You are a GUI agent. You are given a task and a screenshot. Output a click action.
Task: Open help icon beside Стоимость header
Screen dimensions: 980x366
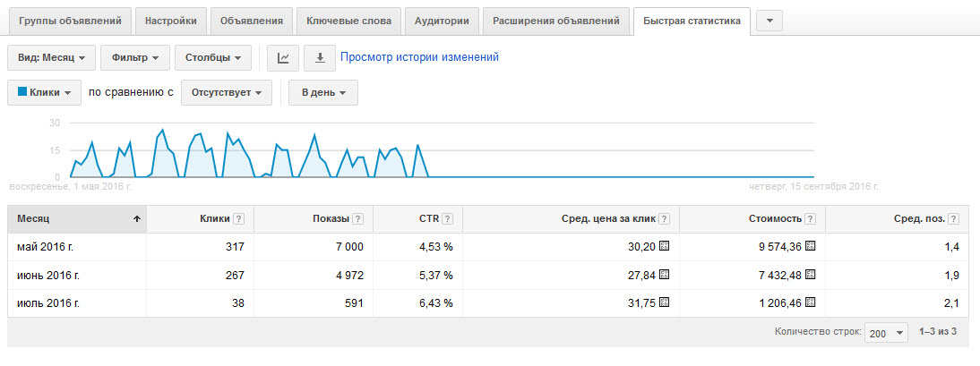811,219
